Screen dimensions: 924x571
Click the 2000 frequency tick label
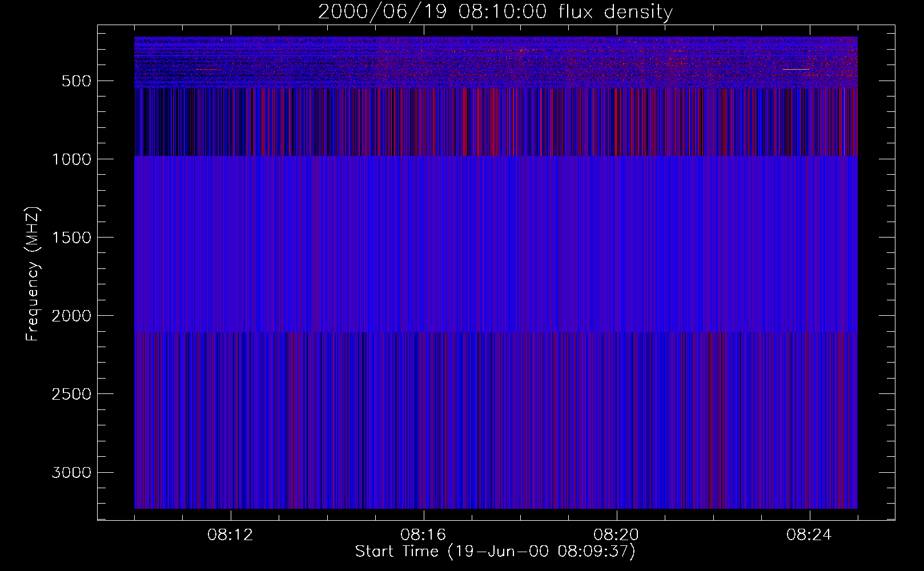click(71, 316)
